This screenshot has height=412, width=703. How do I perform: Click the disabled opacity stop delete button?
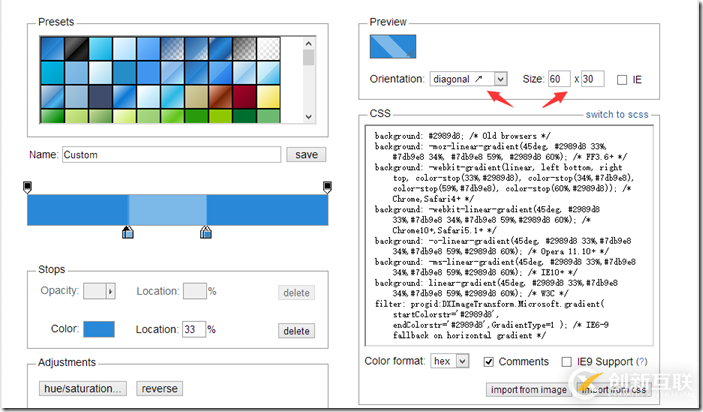[x=296, y=293]
